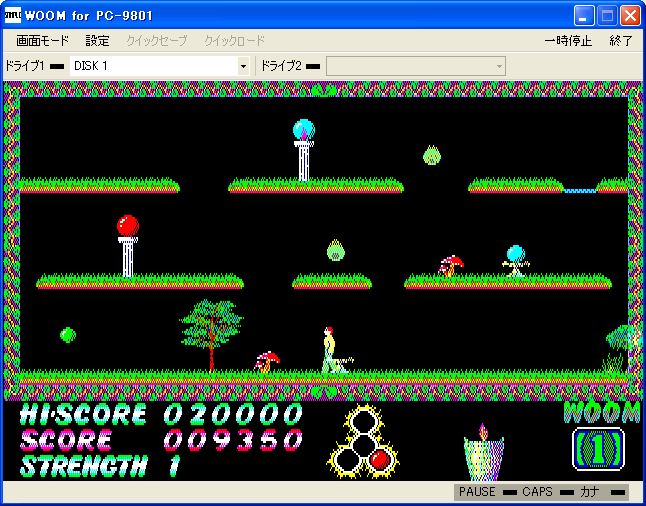Click the cyan orb on the small stand
This screenshot has height=506, width=646.
pos(516,253)
